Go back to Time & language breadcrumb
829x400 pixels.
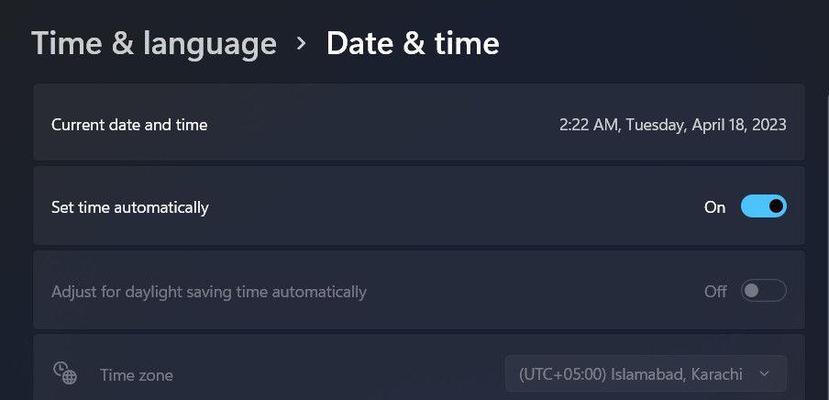(154, 43)
